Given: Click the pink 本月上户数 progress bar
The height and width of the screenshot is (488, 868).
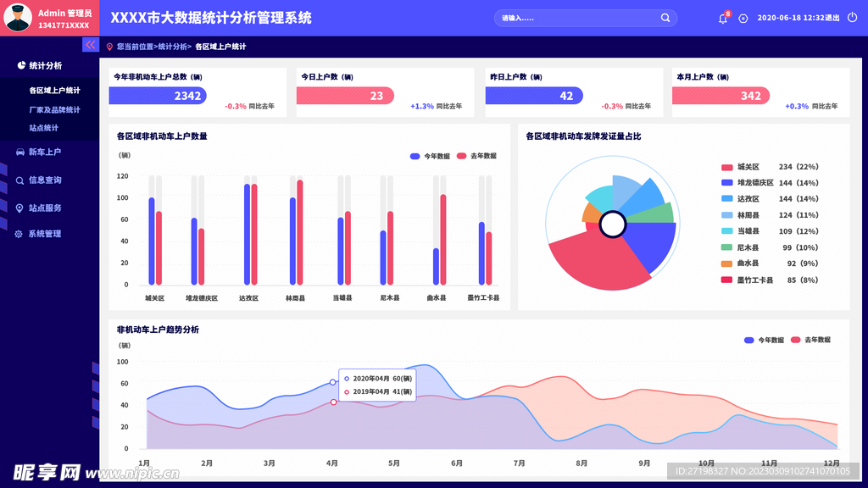Looking at the screenshot, I should [x=721, y=96].
